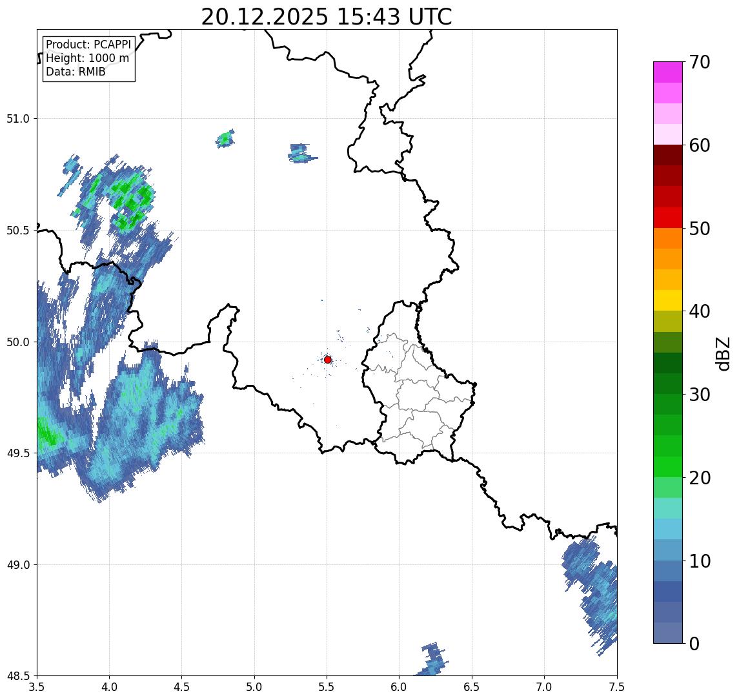Image resolution: width=739 pixels, height=700 pixels.
Task: Click the blue echo at bottom near 6.2°E
Action: tap(432, 659)
